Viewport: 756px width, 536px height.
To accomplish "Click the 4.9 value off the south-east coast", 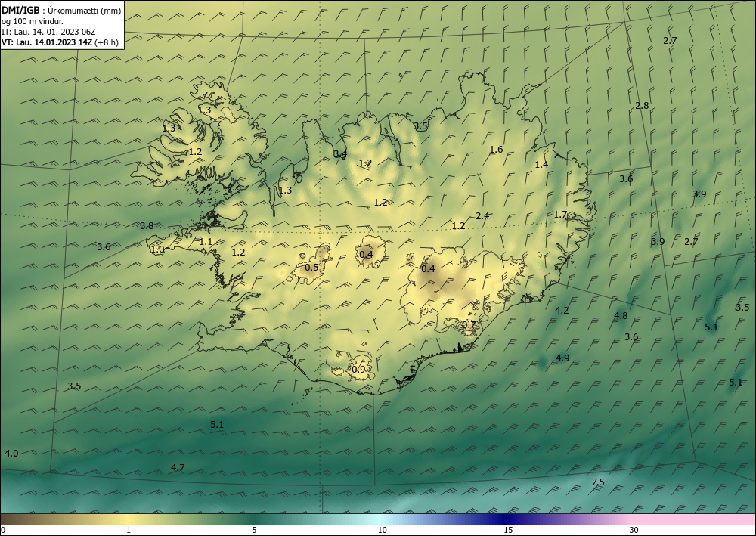I will coord(562,358).
